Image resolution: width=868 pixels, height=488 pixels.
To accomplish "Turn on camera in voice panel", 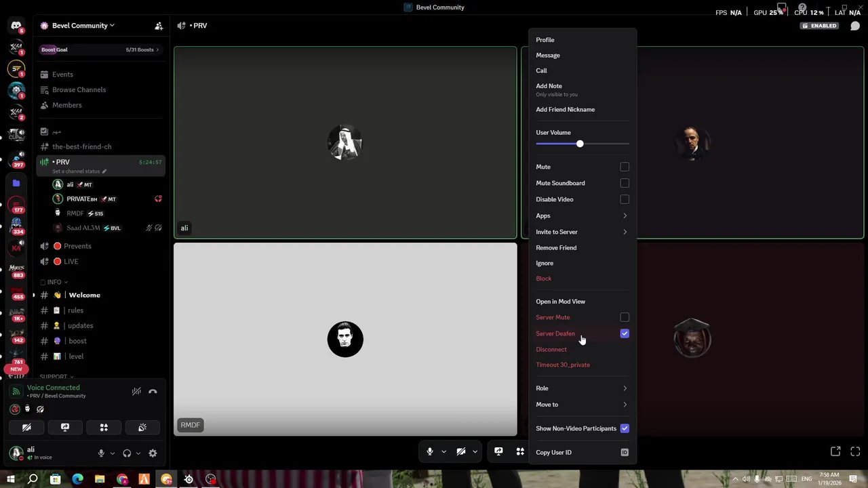I will (x=26, y=428).
